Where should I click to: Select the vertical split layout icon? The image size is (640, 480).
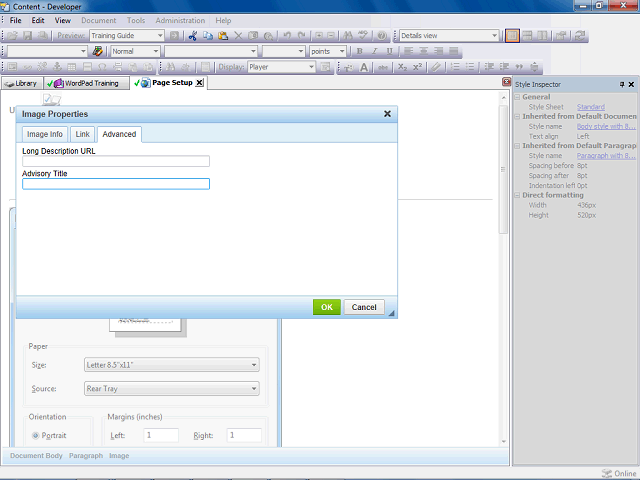pyautogui.click(x=542, y=36)
